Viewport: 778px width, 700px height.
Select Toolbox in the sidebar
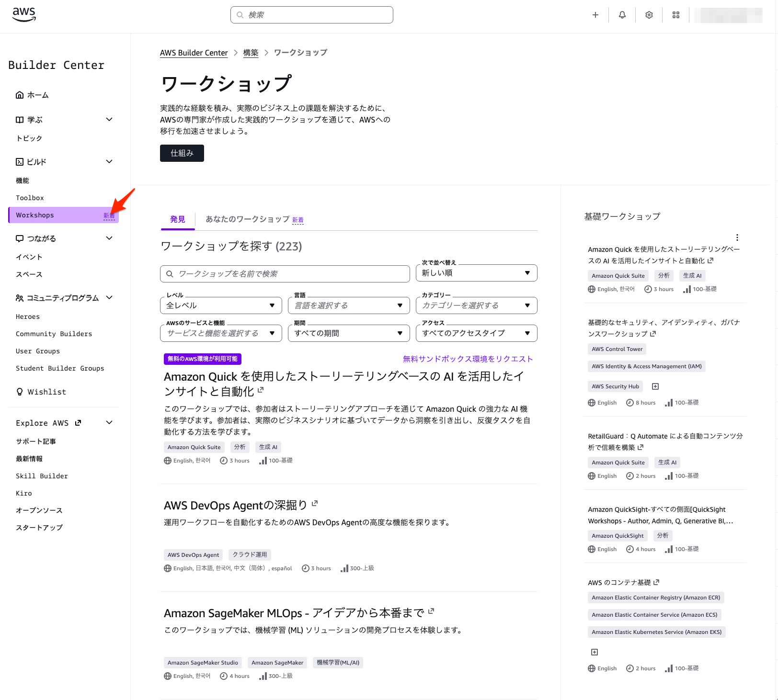[30, 198]
